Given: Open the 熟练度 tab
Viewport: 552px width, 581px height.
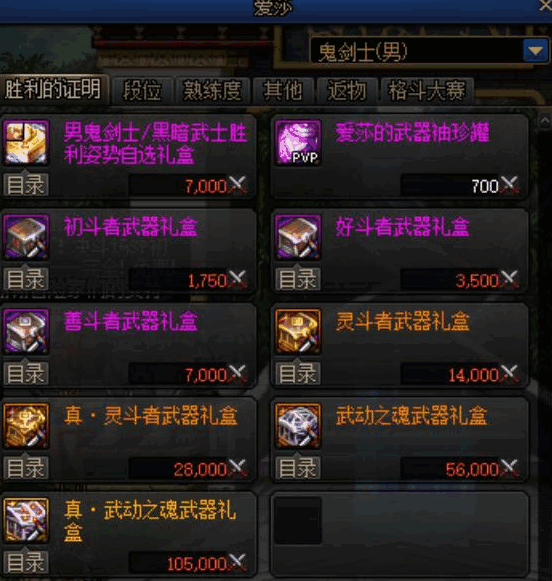Looking at the screenshot, I should 213,90.
